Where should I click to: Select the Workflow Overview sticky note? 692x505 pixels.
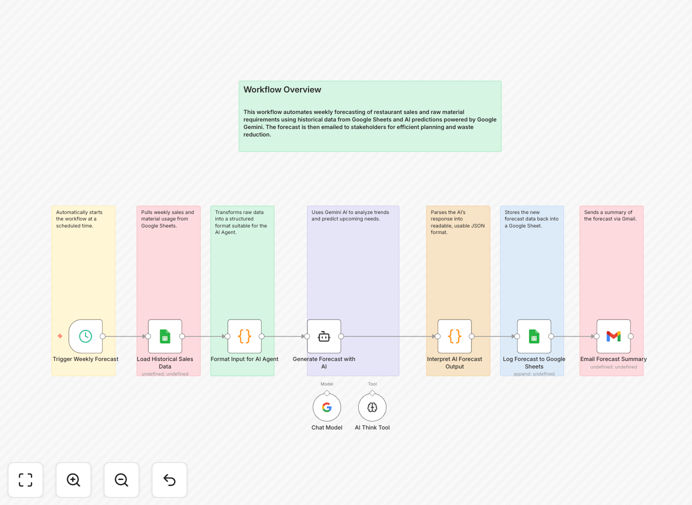[x=370, y=116]
